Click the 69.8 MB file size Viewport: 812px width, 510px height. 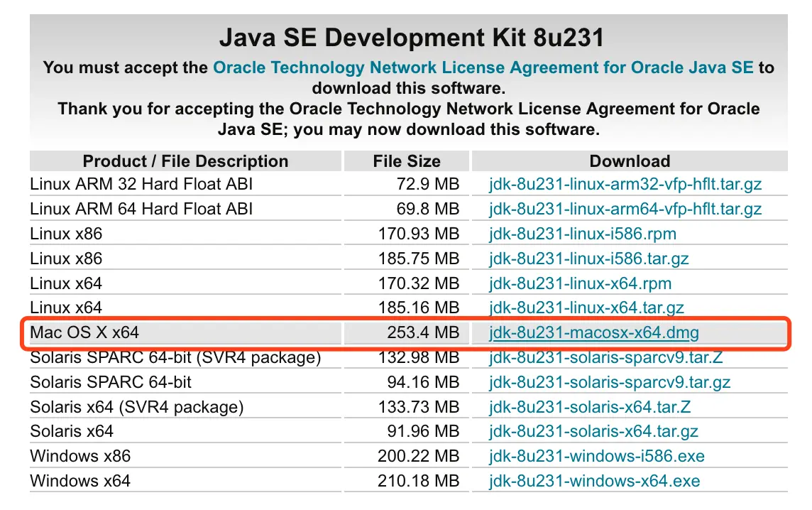[428, 209]
